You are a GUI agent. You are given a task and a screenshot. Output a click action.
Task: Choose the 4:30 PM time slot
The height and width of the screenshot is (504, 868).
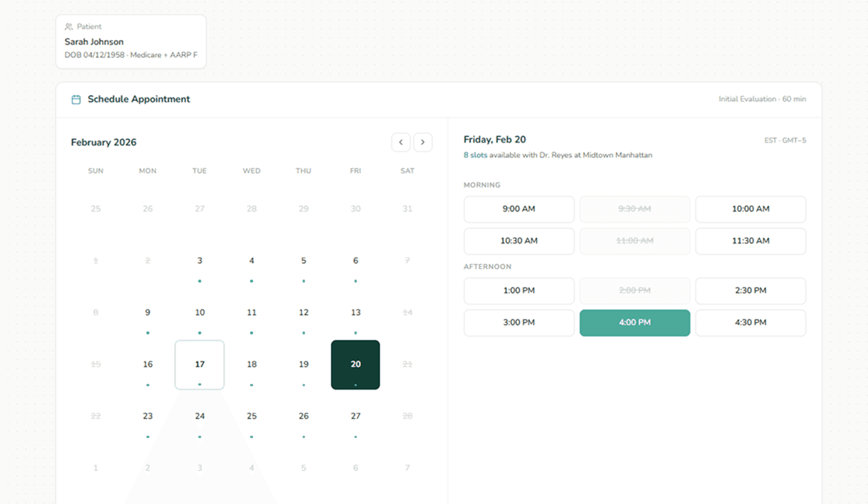point(750,323)
